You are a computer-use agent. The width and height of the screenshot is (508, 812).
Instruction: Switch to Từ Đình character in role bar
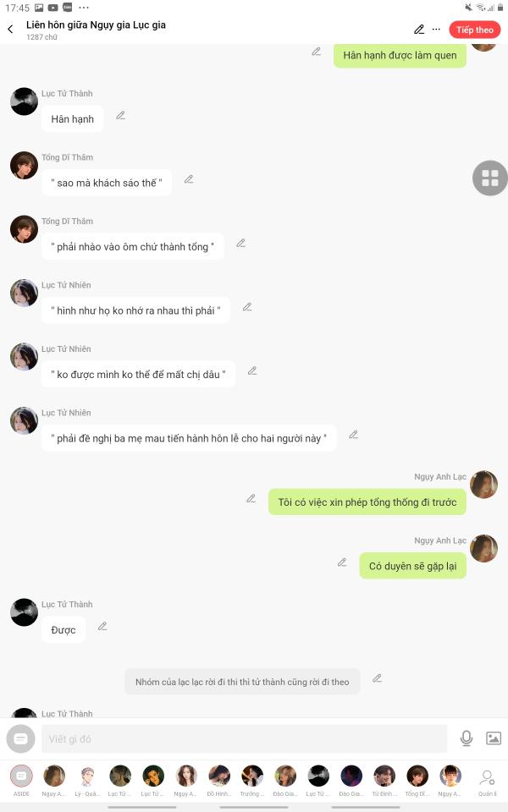[x=384, y=781]
